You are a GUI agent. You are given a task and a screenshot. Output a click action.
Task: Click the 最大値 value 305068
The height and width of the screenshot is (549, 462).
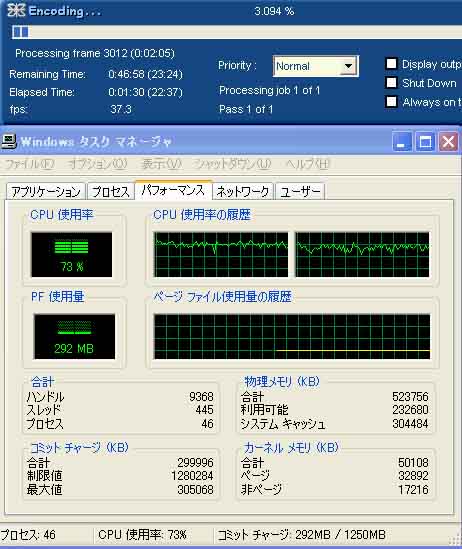pyautogui.click(x=195, y=489)
